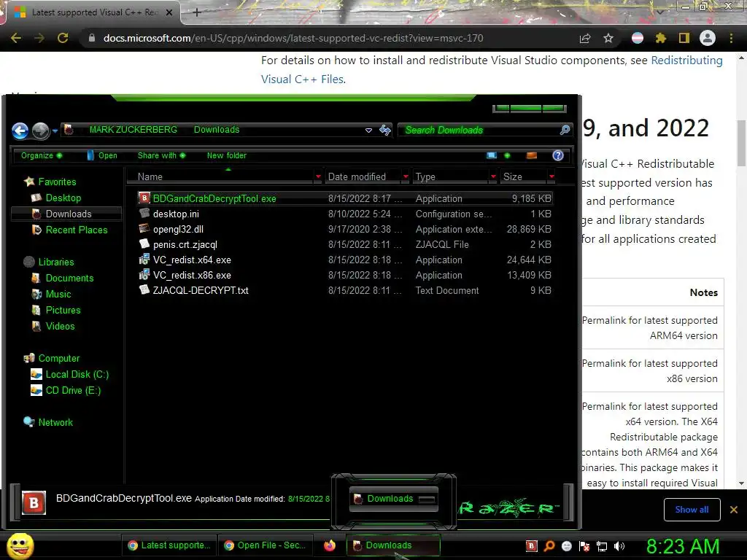The image size is (747, 560).
Task: Go back in the Explorer window
Action: pyautogui.click(x=20, y=131)
